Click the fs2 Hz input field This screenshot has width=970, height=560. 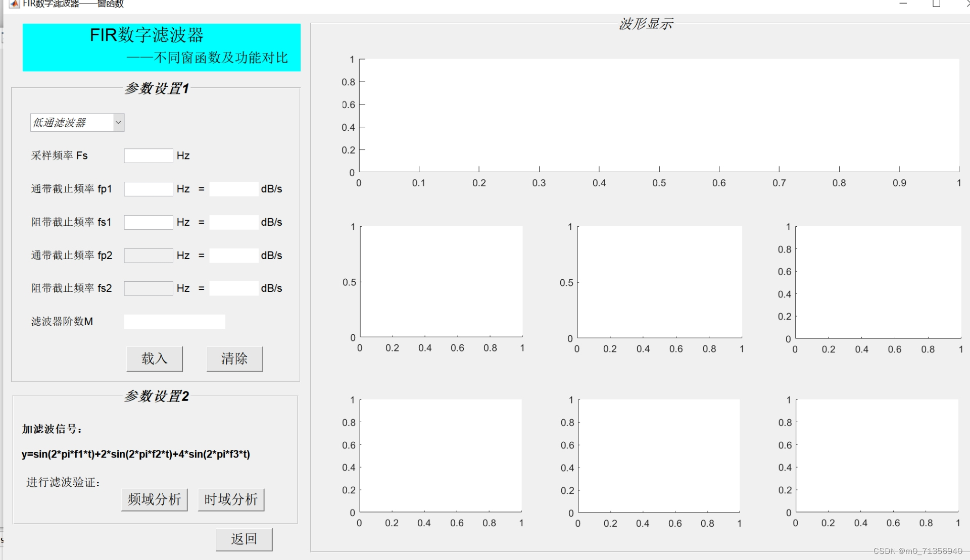click(x=149, y=288)
